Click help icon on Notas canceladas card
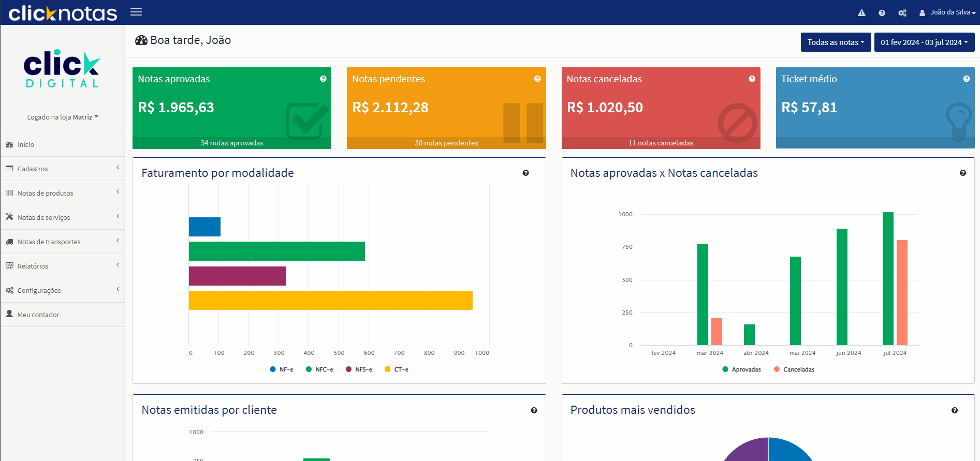This screenshot has width=980, height=461. [752, 79]
